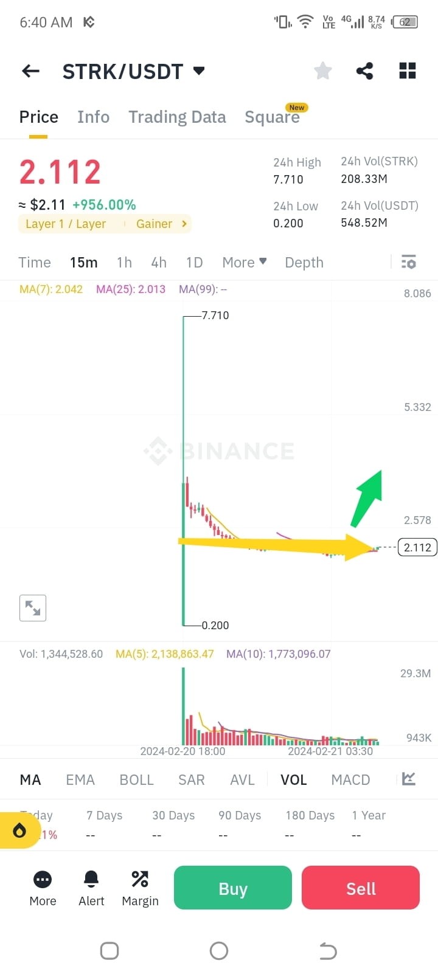Screen dimensions: 438x980
Task: Toggle the MA indicator
Action: point(30,779)
